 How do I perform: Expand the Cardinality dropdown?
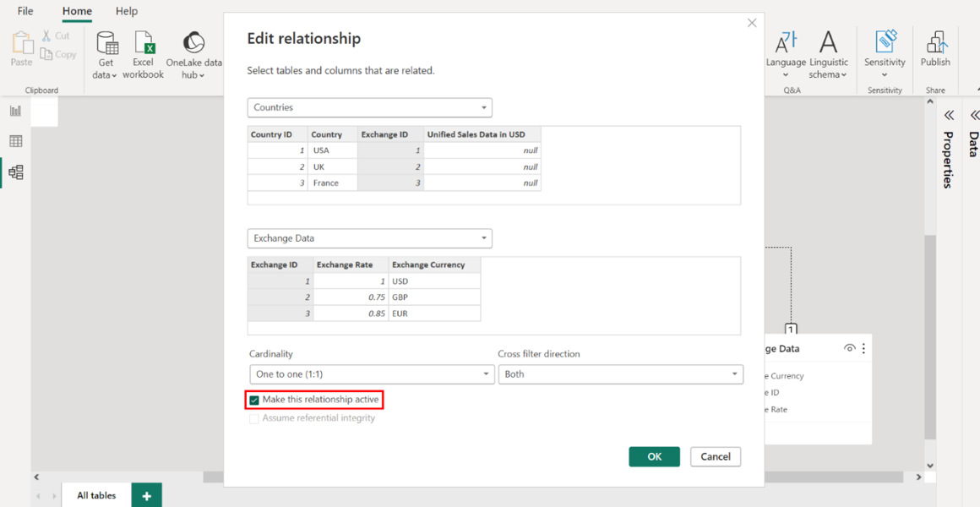[372, 374]
